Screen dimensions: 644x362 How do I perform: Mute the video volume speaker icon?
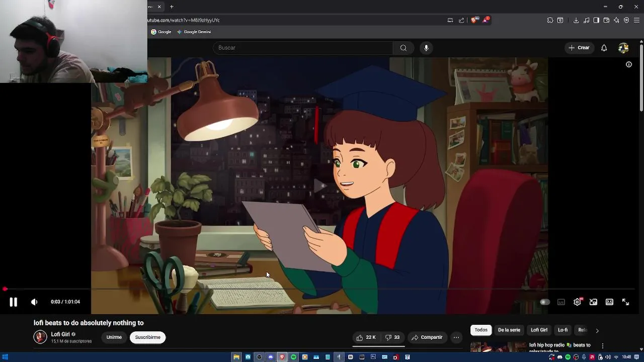click(34, 302)
